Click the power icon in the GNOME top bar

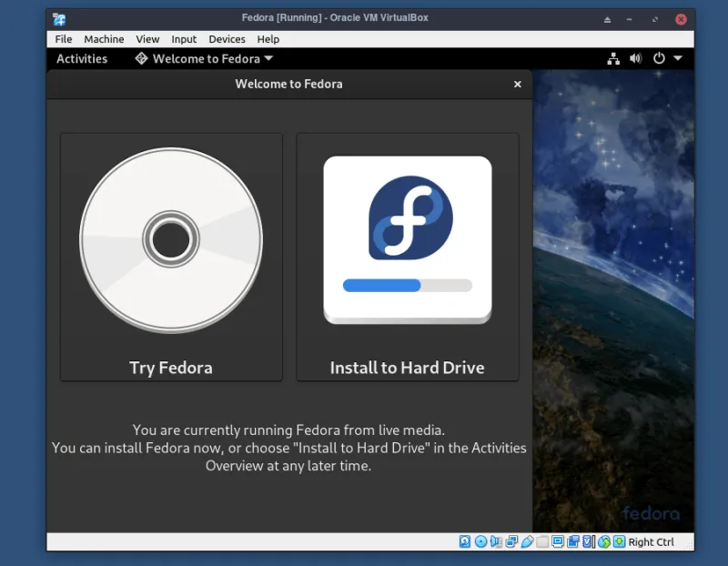pyautogui.click(x=656, y=58)
